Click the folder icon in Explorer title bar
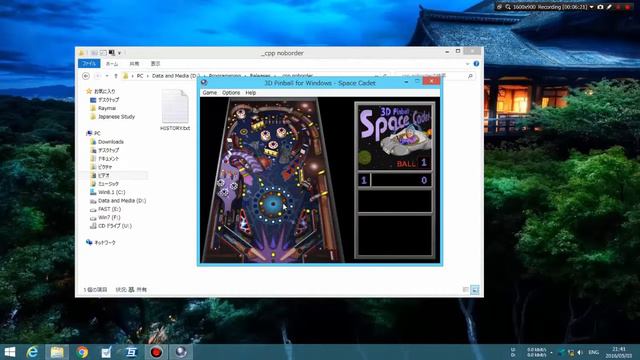The height and width of the screenshot is (360, 640). point(82,53)
